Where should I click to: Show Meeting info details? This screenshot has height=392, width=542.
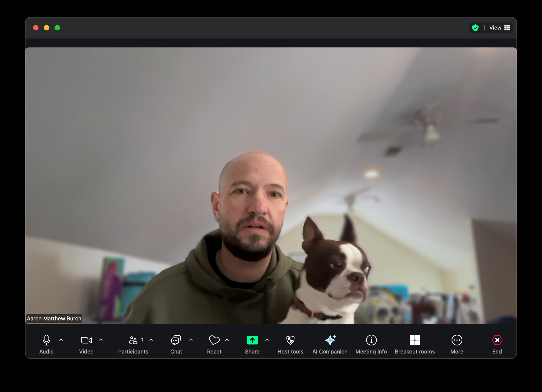(371, 343)
